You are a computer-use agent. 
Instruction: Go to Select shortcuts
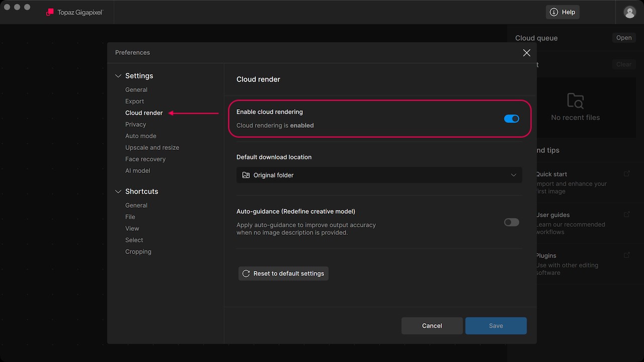coord(134,240)
